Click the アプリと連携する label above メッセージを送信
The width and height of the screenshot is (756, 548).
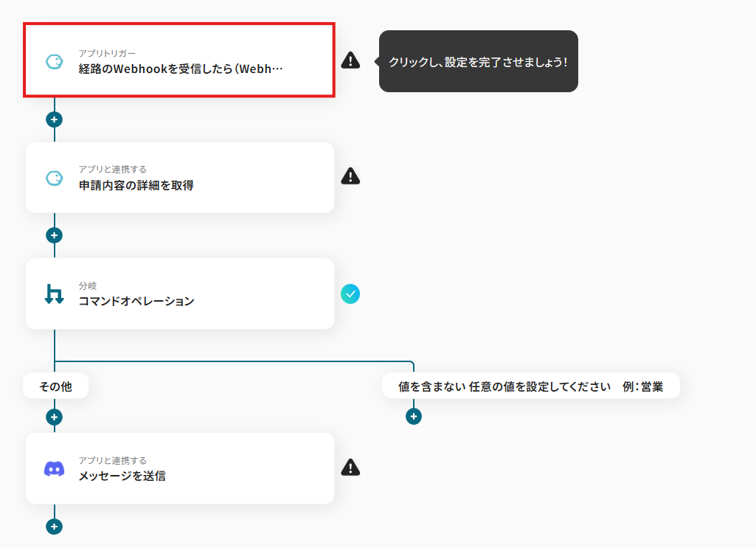tap(112, 460)
